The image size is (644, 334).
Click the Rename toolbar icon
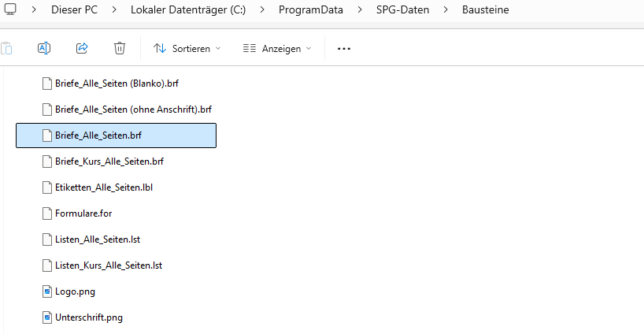(x=44, y=48)
